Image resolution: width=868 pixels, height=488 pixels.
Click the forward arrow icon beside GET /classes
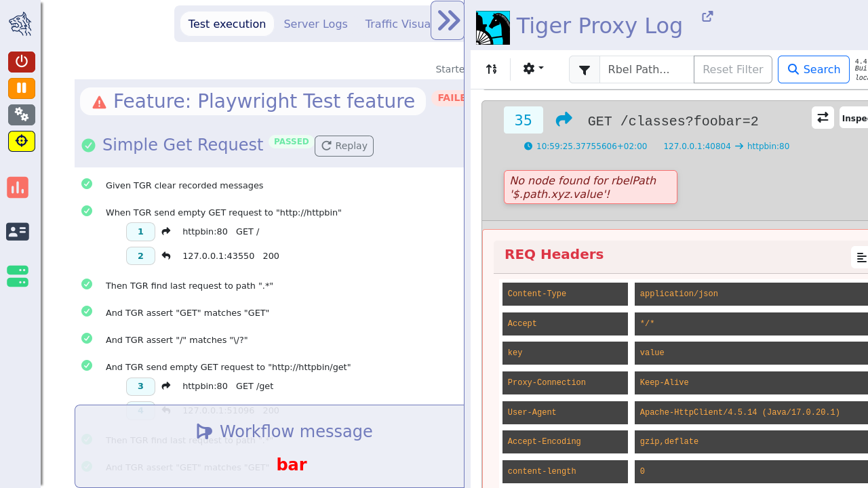(x=564, y=120)
